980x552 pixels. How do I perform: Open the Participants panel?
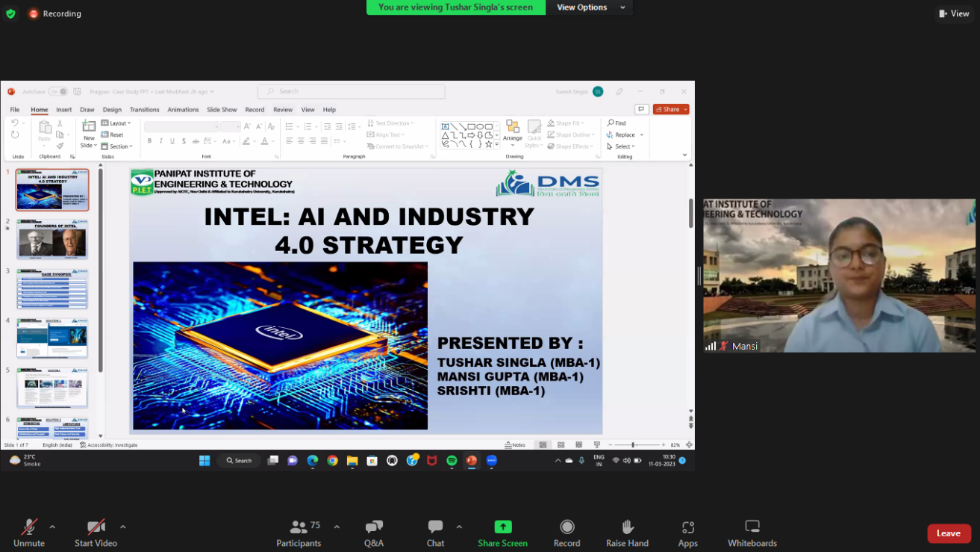299,533
